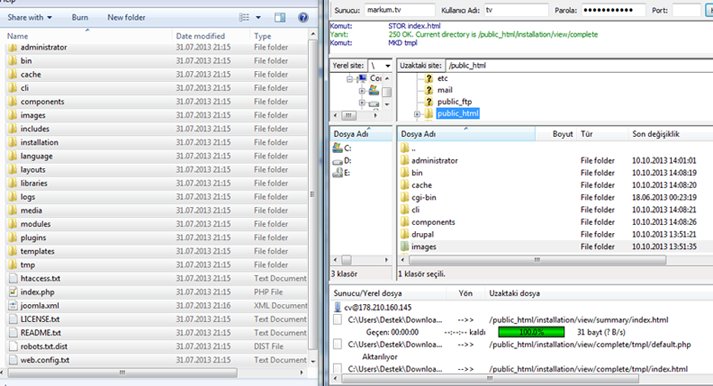The image size is (713, 386).
Task: Check the complete/tmpl/index.html queue checkbox
Action: click(x=337, y=369)
